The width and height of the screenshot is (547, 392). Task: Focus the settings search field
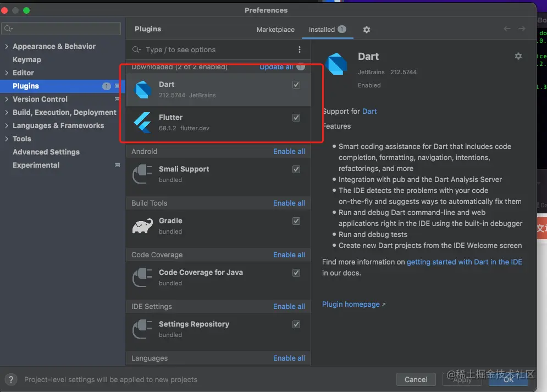coord(61,29)
